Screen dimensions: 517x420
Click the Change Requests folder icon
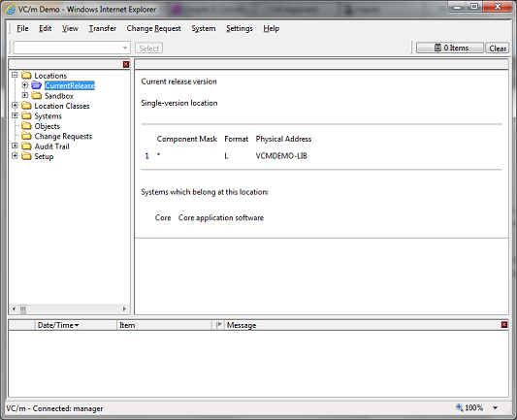[x=26, y=136]
